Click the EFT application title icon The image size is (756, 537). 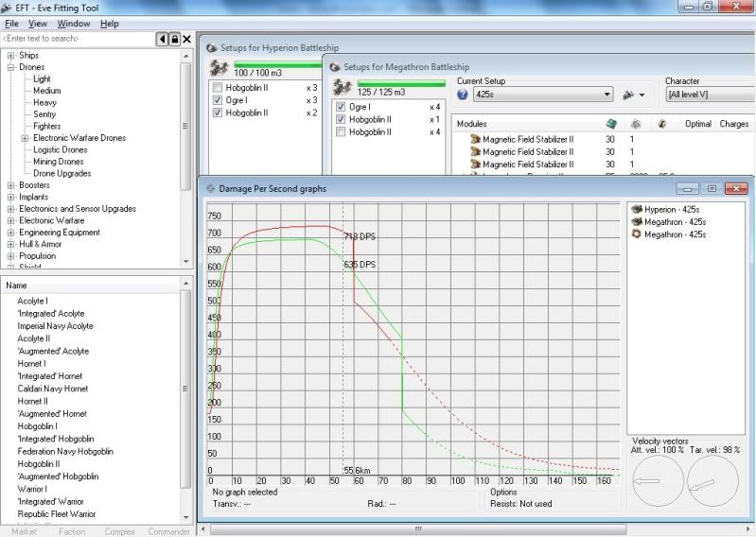click(x=7, y=8)
